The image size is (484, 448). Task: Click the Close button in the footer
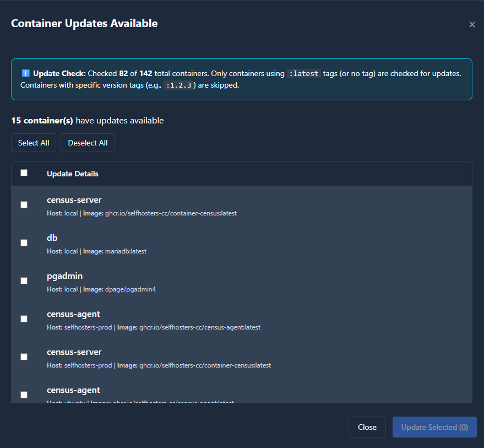[x=367, y=427]
